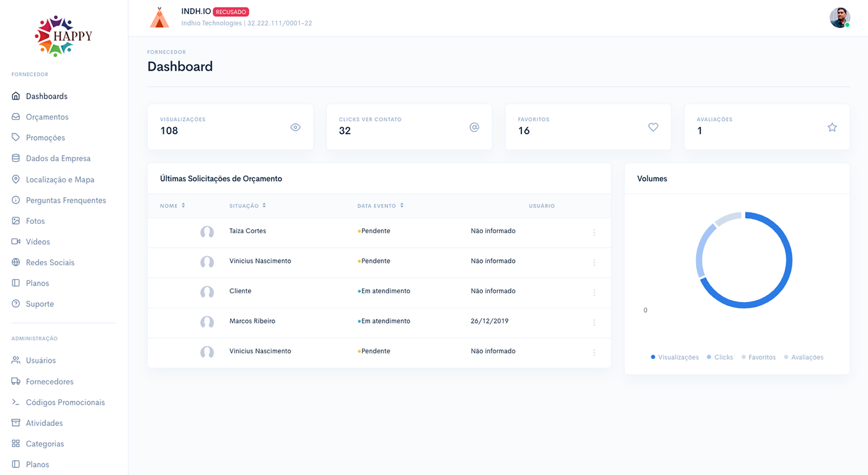Click the HAPPY logo in sidebar

click(x=63, y=36)
